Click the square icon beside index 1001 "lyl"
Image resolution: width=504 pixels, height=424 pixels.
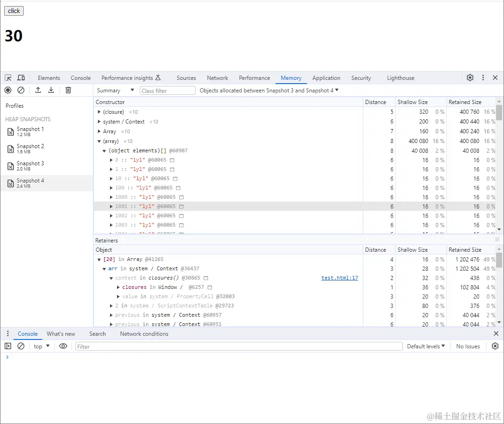point(181,206)
